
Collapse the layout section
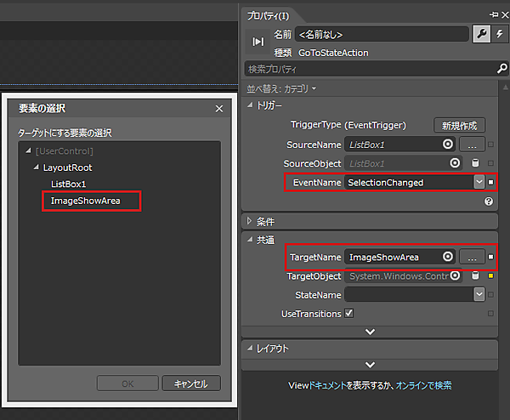[249, 348]
